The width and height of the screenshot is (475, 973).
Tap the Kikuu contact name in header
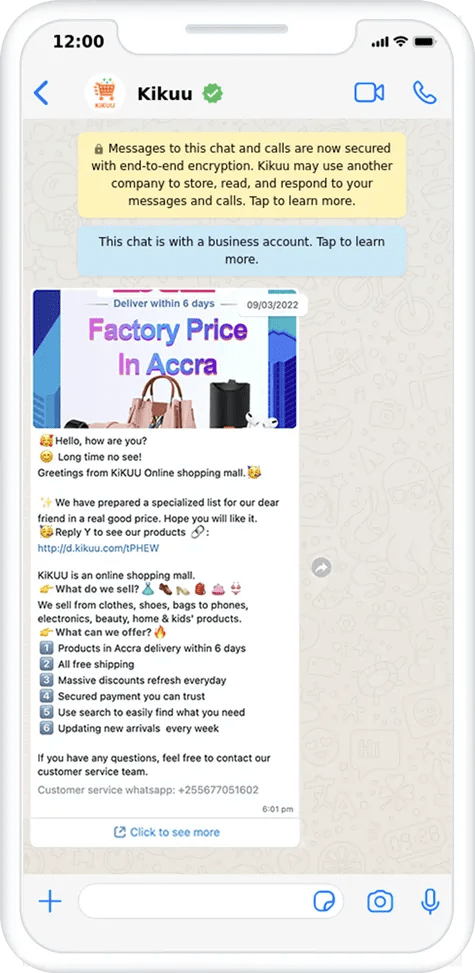click(165, 94)
